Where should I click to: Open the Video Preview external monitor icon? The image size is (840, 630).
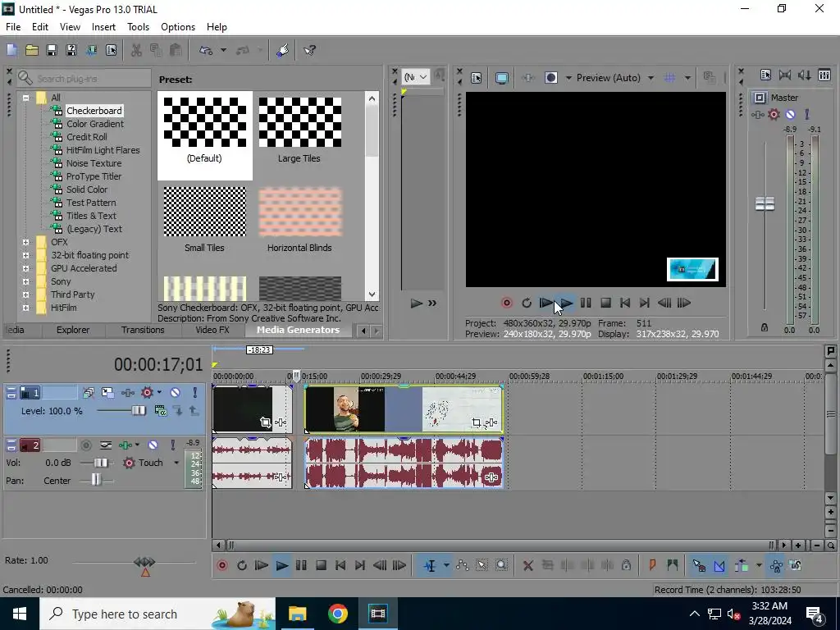click(x=501, y=78)
